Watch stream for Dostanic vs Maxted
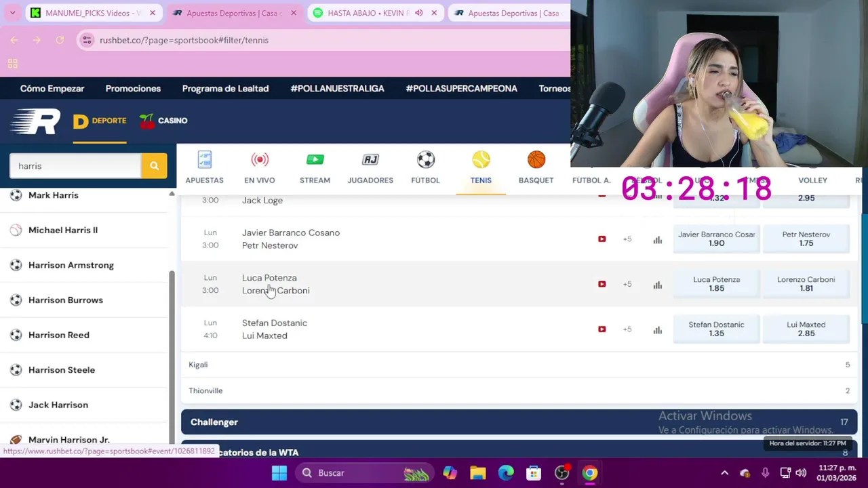Image resolution: width=868 pixels, height=488 pixels. click(x=601, y=329)
